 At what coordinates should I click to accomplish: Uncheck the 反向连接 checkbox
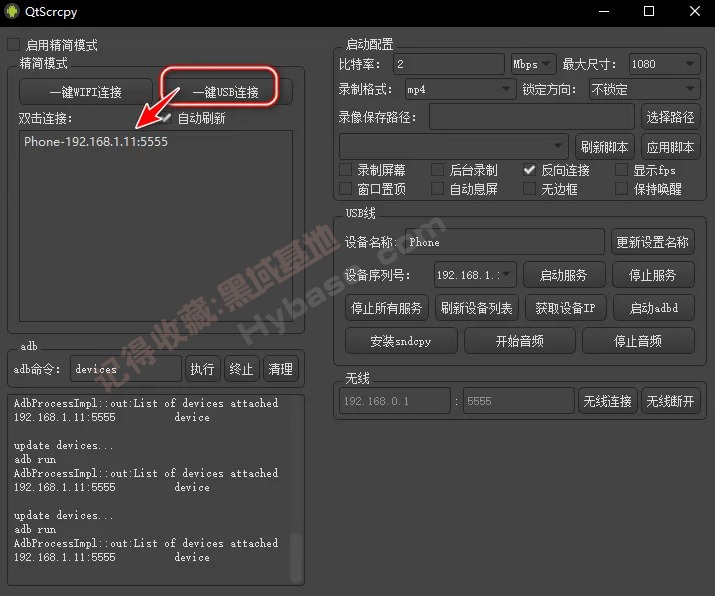[529, 170]
